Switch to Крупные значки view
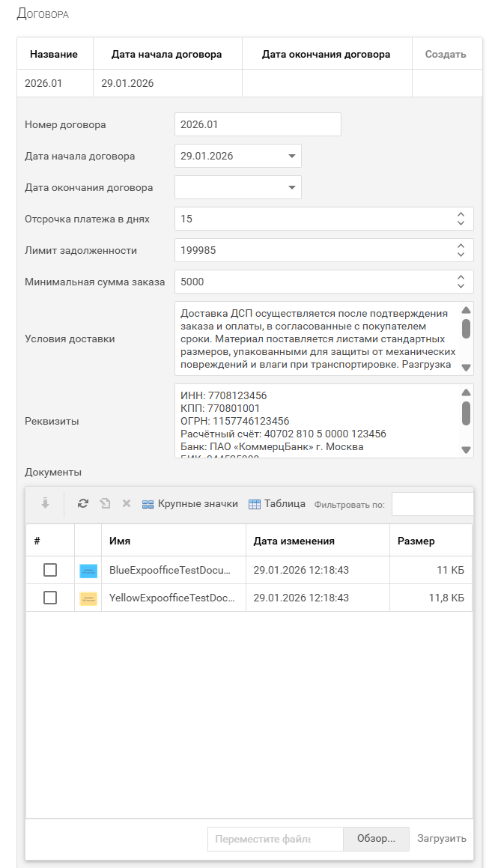Viewport: 492px width, 868px height. [x=190, y=504]
